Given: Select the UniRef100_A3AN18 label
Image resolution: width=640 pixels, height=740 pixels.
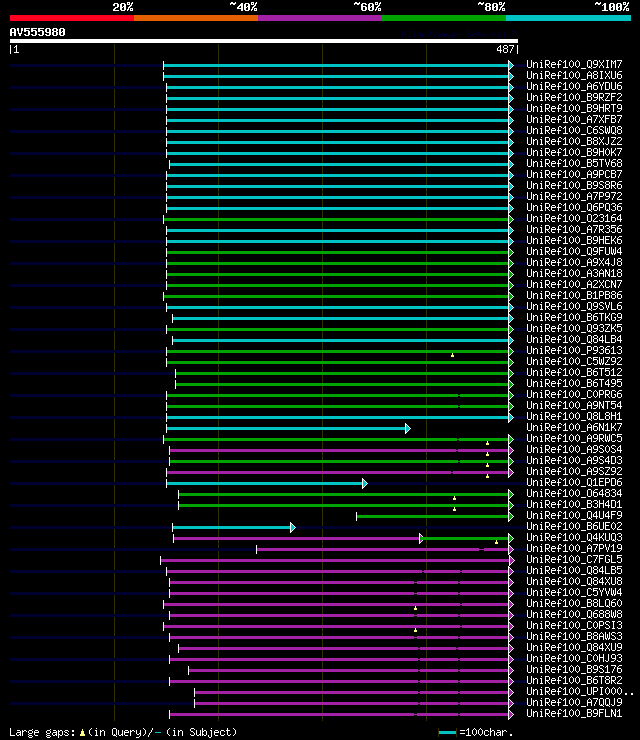Looking at the screenshot, I should [x=574, y=273].
